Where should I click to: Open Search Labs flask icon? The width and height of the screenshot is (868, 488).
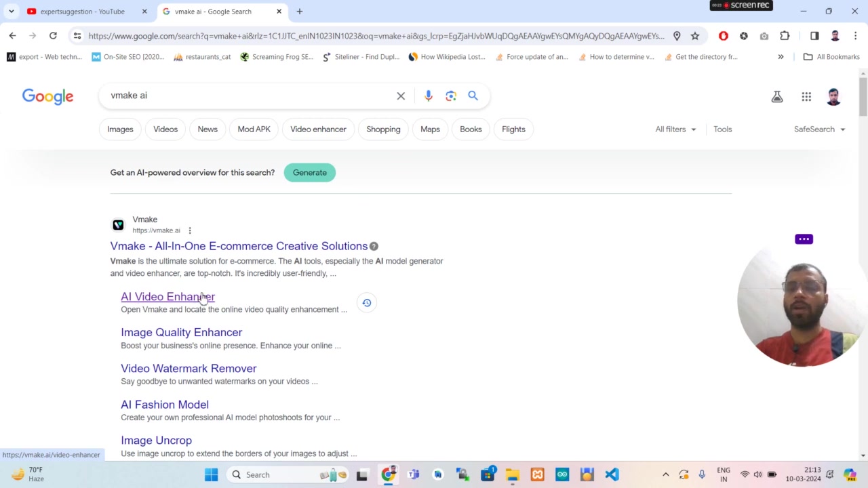(777, 97)
